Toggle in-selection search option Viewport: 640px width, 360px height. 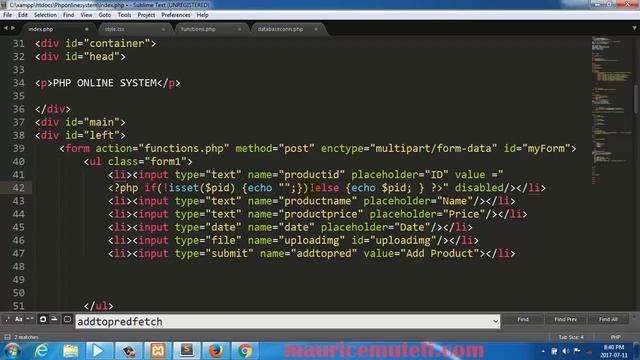coord(54,319)
